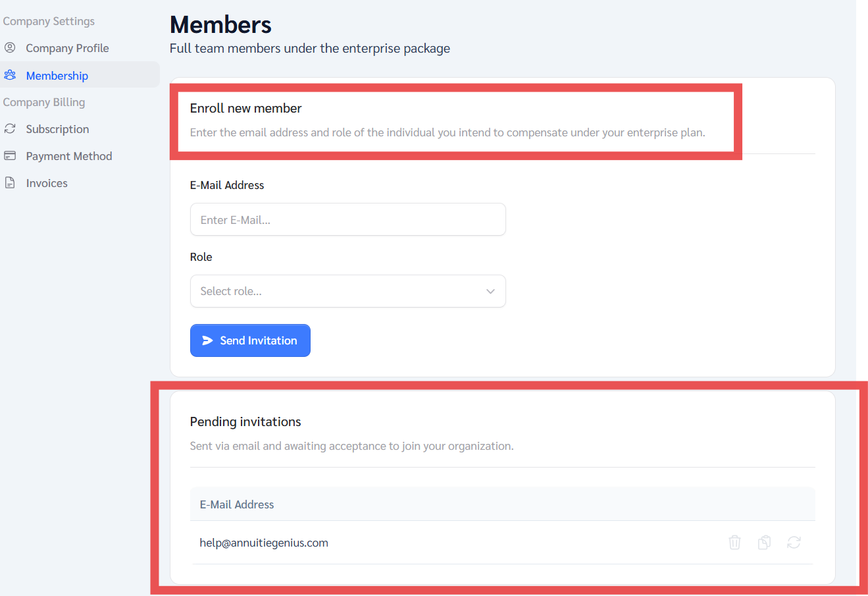Screen dimensions: 868x596
Task: Click the E-Mail Address table column header
Action: coord(237,504)
